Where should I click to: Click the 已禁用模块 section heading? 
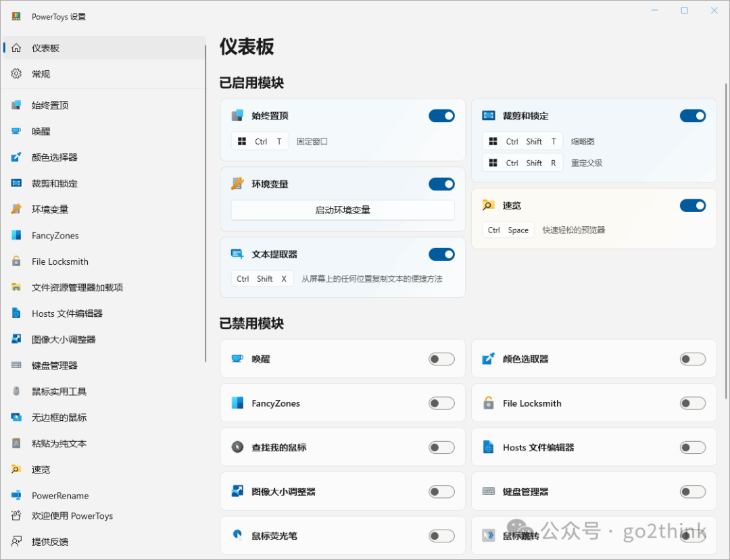[x=251, y=324]
